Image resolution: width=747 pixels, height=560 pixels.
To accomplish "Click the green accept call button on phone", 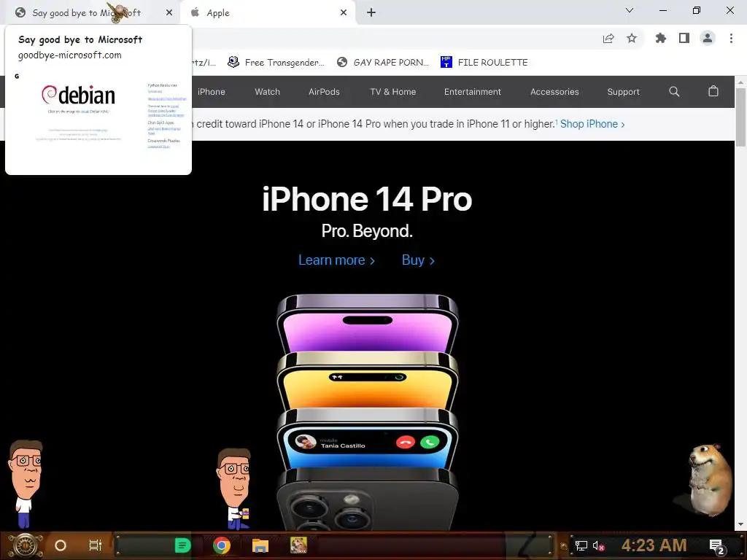I will (x=430, y=443).
